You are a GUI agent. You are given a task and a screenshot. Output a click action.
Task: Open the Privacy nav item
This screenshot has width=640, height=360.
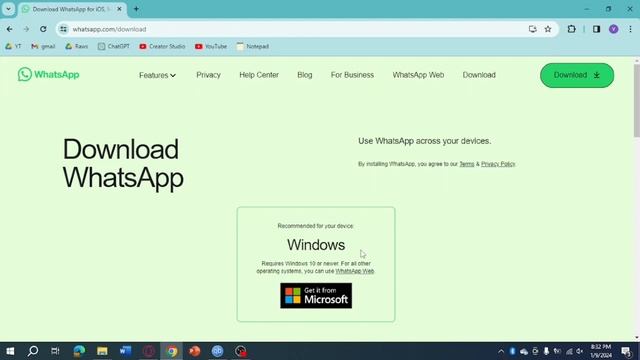208,75
